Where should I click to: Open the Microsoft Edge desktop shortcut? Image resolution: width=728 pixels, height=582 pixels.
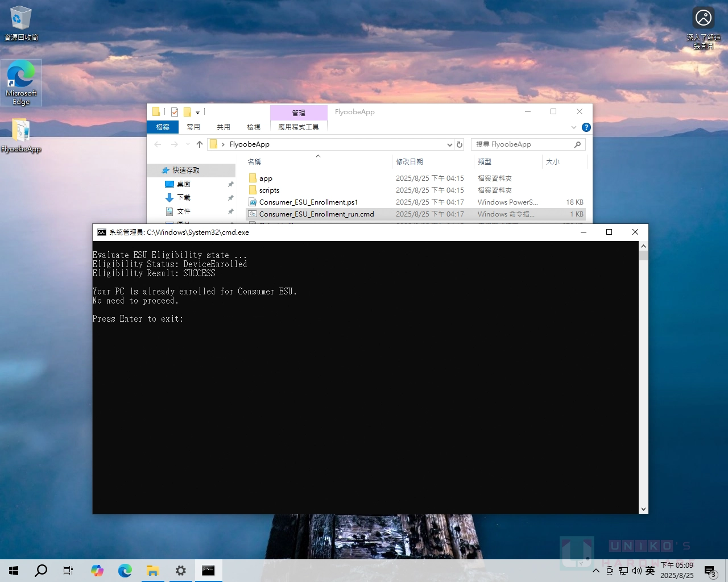click(21, 83)
